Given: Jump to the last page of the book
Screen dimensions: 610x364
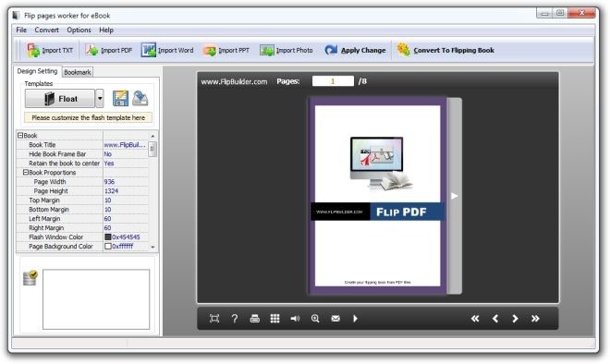Looking at the screenshot, I should click(535, 319).
